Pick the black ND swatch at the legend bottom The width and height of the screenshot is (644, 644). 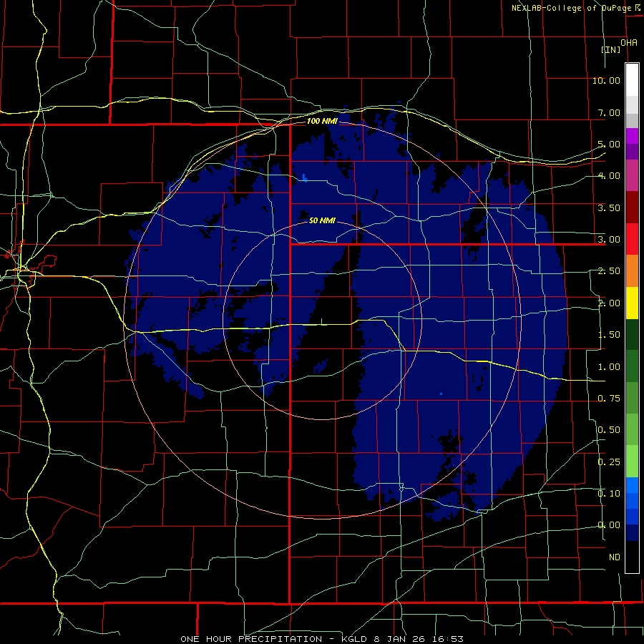coord(632,557)
